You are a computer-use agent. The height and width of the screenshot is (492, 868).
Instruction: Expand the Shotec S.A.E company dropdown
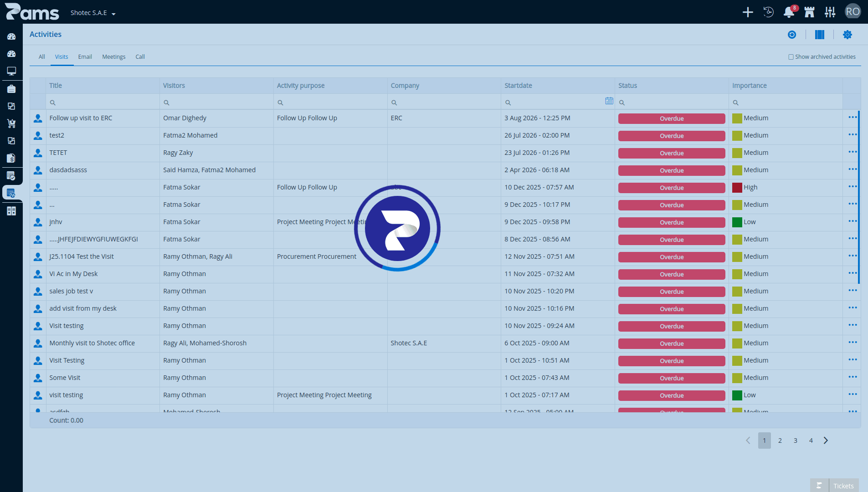[93, 13]
